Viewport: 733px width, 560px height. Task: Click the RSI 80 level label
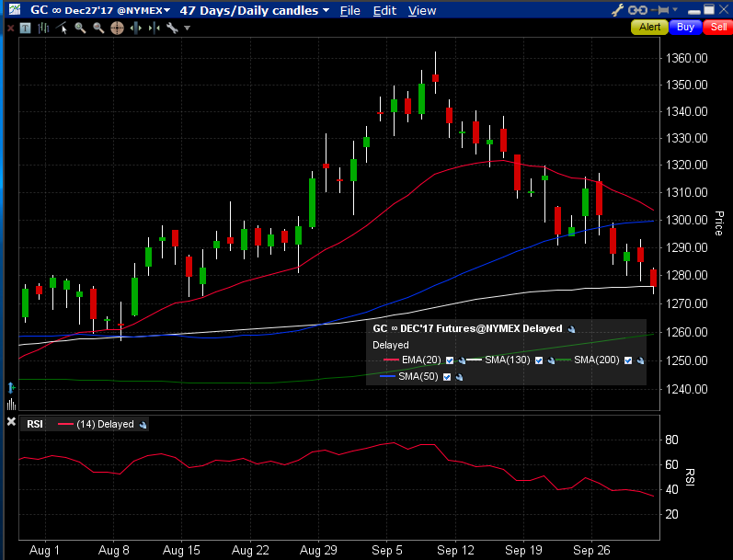coord(671,440)
